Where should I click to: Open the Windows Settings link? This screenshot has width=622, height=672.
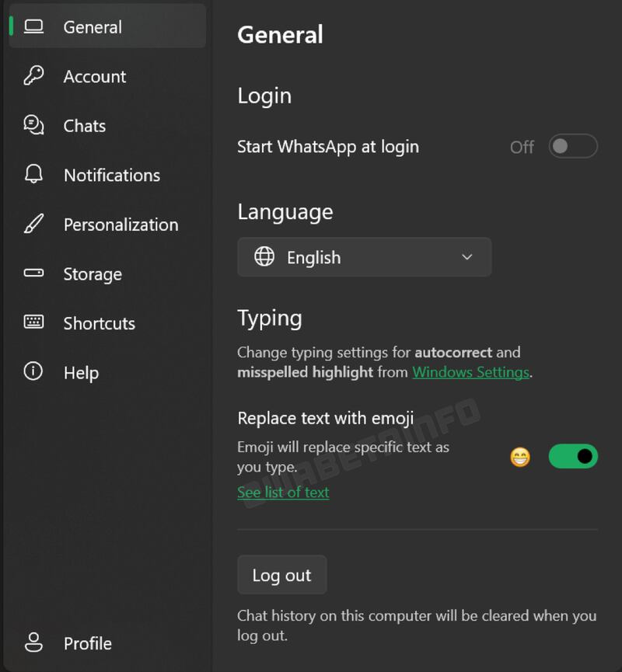point(470,372)
